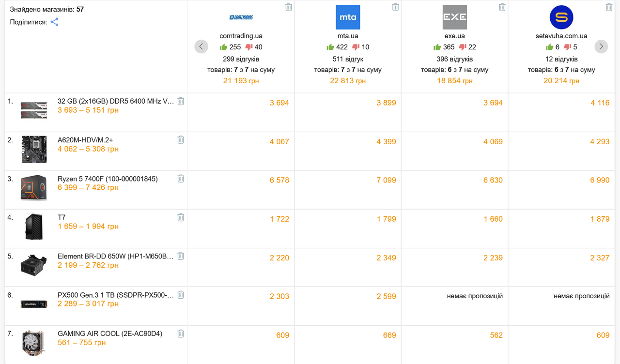Click the mta blue store logo
The width and height of the screenshot is (620, 364).
348,17
